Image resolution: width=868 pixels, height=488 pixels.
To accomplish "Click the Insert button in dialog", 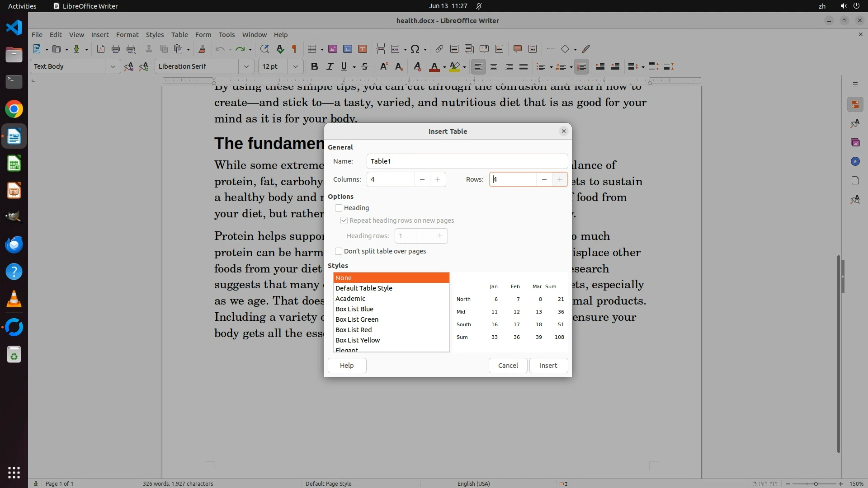I will pos(548,366).
